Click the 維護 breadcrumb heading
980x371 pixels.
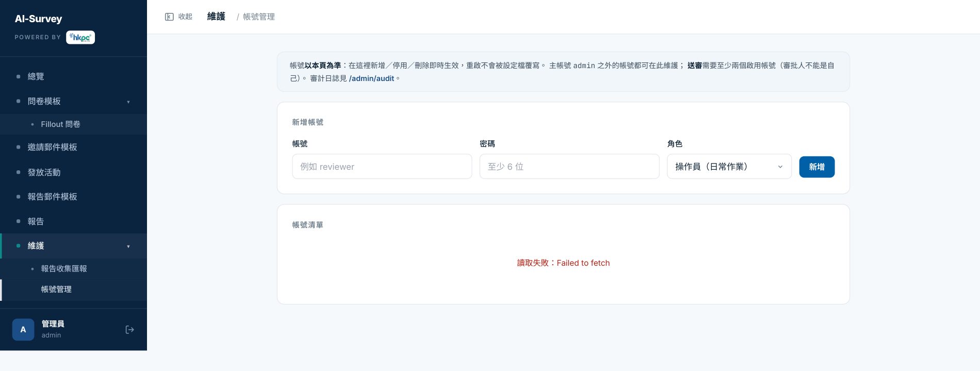pyautogui.click(x=216, y=17)
